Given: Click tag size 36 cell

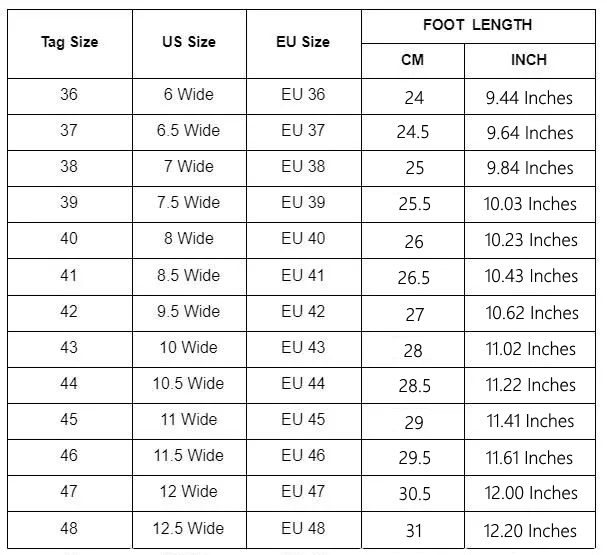Looking at the screenshot, I should (70, 96).
